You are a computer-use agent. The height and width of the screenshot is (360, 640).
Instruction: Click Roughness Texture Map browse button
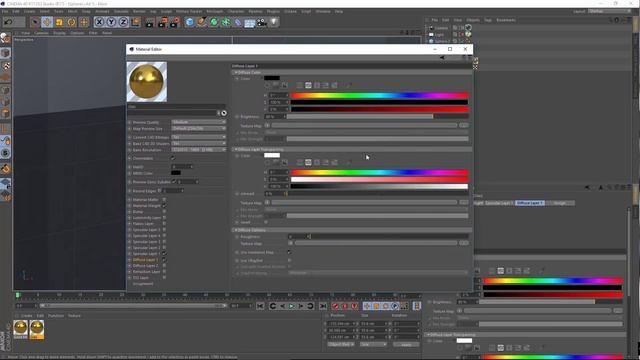click(464, 243)
